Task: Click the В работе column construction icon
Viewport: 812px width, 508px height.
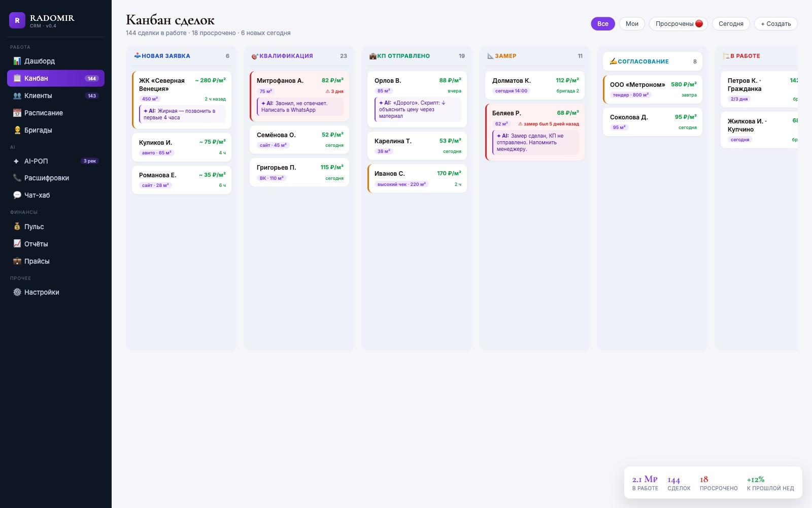Action: tap(726, 56)
